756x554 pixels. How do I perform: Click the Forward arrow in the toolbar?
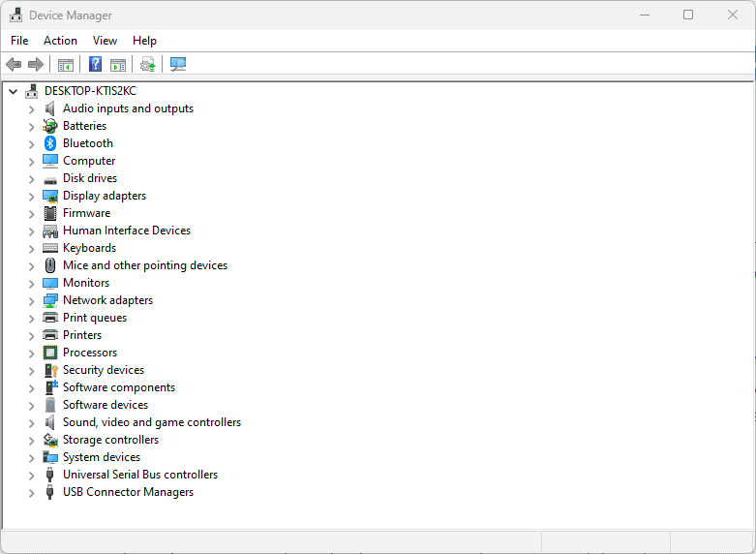36,64
